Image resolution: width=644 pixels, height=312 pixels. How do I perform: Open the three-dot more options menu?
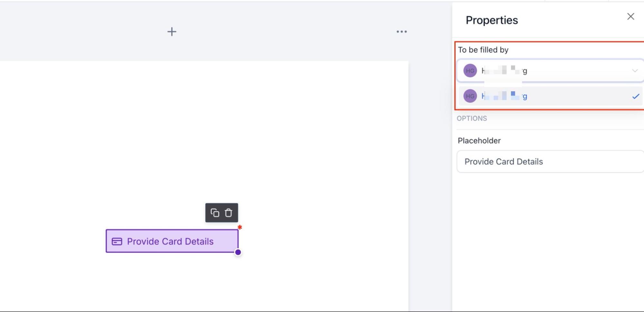(401, 32)
